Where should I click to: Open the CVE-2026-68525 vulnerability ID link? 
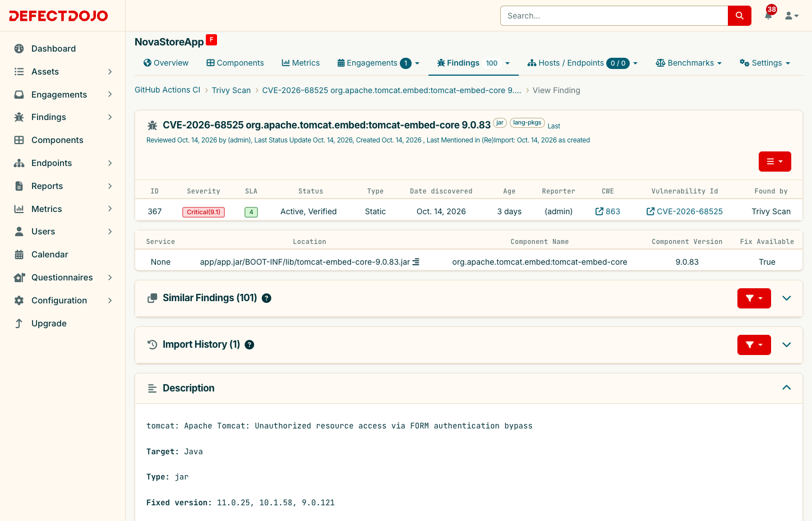685,211
